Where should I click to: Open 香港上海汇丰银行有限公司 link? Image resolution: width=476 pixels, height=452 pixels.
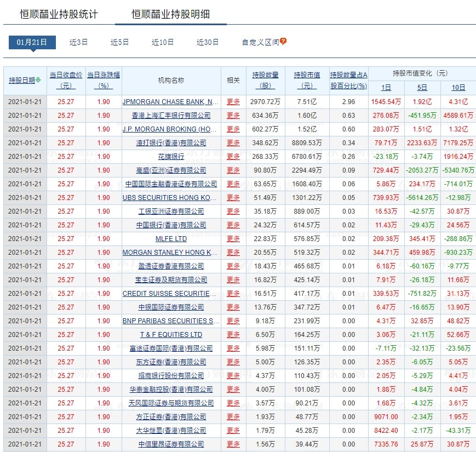[171, 116]
